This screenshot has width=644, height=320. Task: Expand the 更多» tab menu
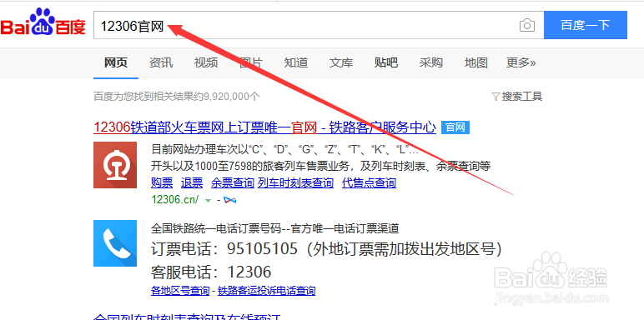(521, 62)
